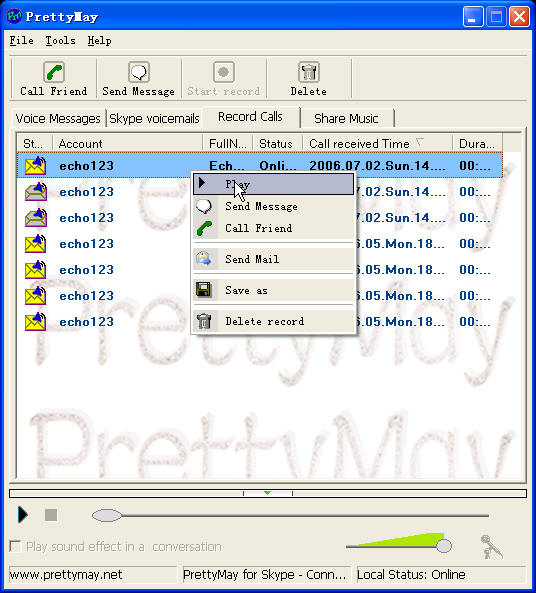Click the playback position slider handle
536x593 pixels.
tap(107, 515)
